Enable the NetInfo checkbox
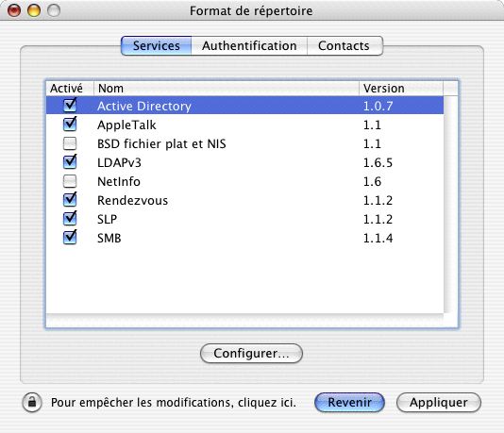This screenshot has height=433, width=504. point(70,181)
